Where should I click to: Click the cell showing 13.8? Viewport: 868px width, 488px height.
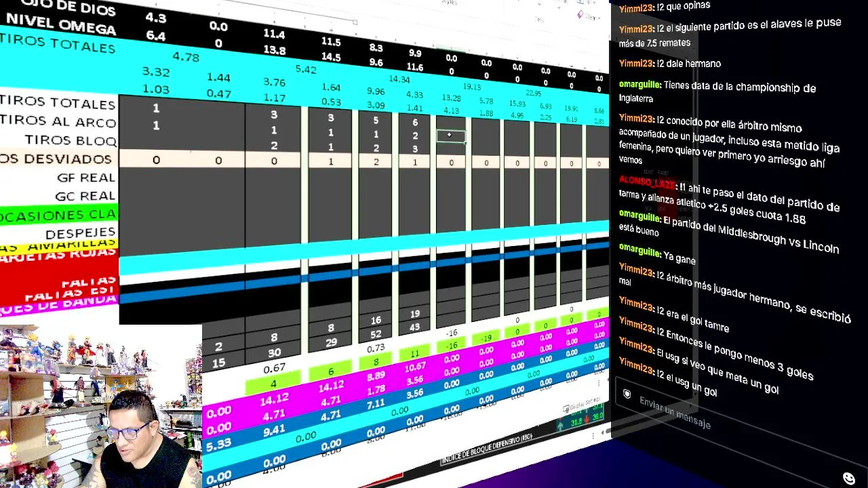point(274,50)
